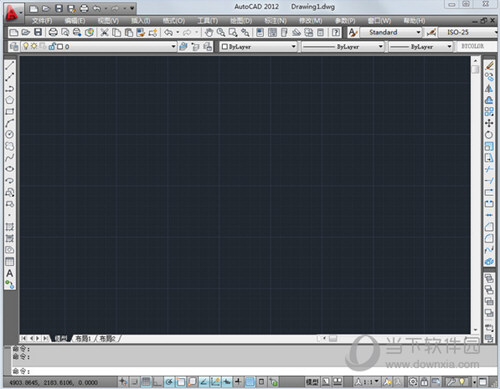Viewport: 500px width, 389px height.
Task: Select the Chamfer modify tool
Action: point(489,227)
